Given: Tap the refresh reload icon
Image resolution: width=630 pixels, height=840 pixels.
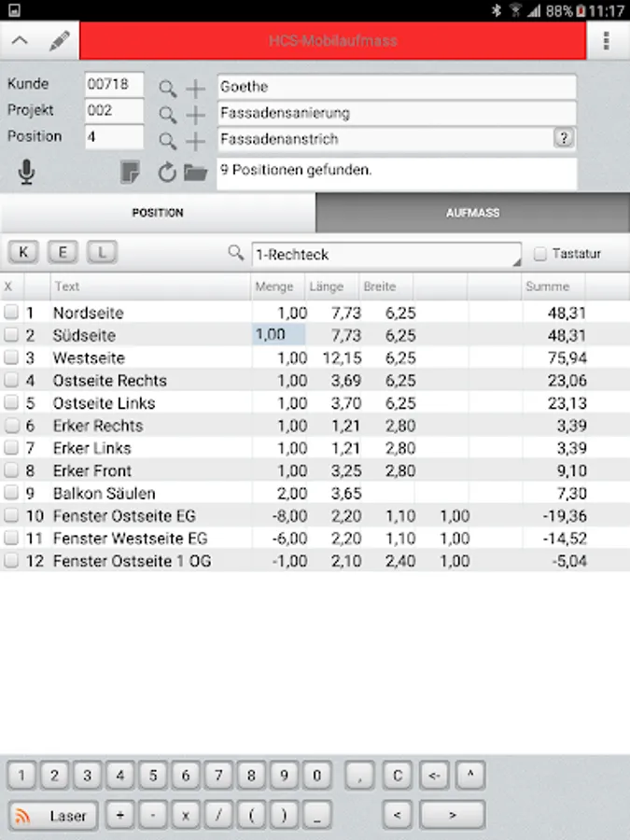Looking at the screenshot, I should pos(167,172).
